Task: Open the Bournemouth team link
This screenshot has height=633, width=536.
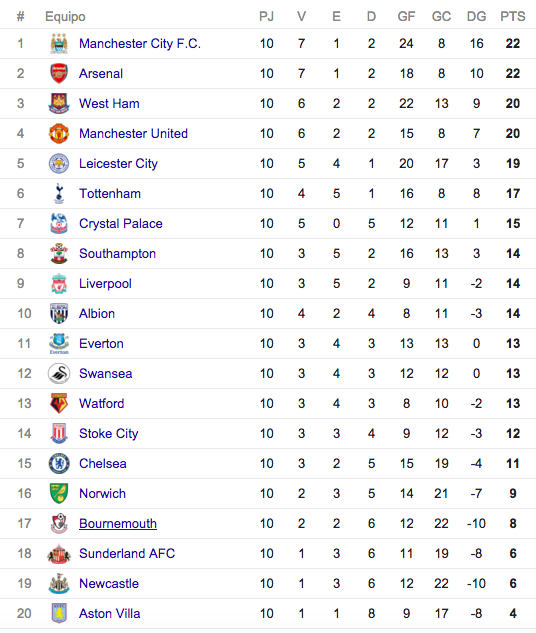Action: coord(118,524)
